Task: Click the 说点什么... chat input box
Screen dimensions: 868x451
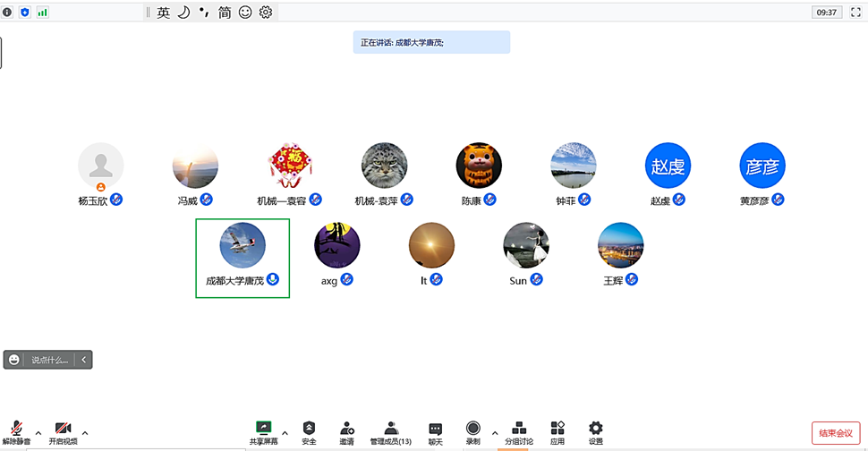Action: click(x=49, y=360)
